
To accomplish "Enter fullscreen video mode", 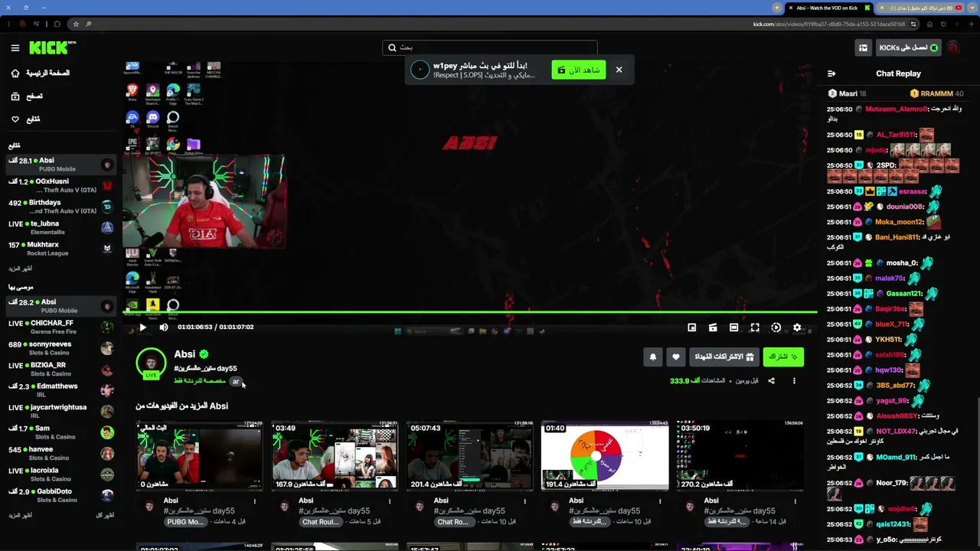I will pos(755,328).
